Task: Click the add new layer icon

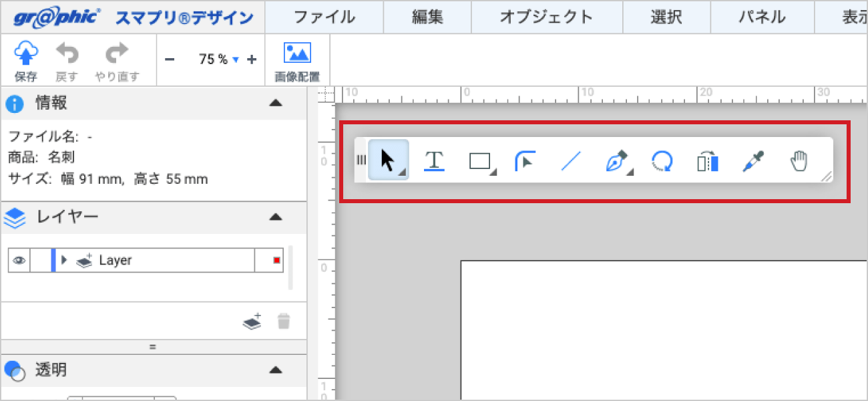Action: pyautogui.click(x=252, y=321)
